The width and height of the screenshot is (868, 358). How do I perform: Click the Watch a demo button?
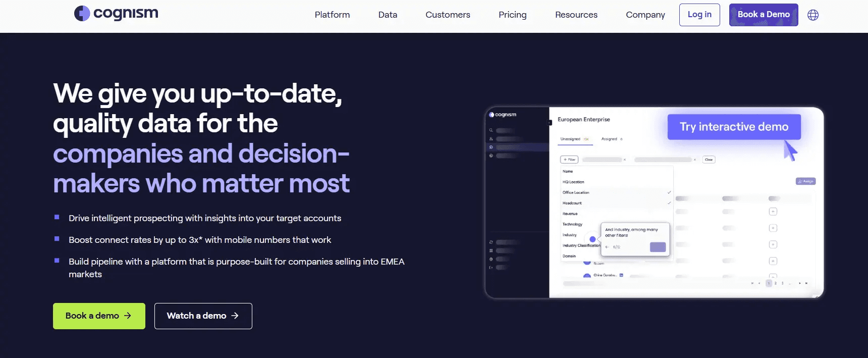point(203,316)
